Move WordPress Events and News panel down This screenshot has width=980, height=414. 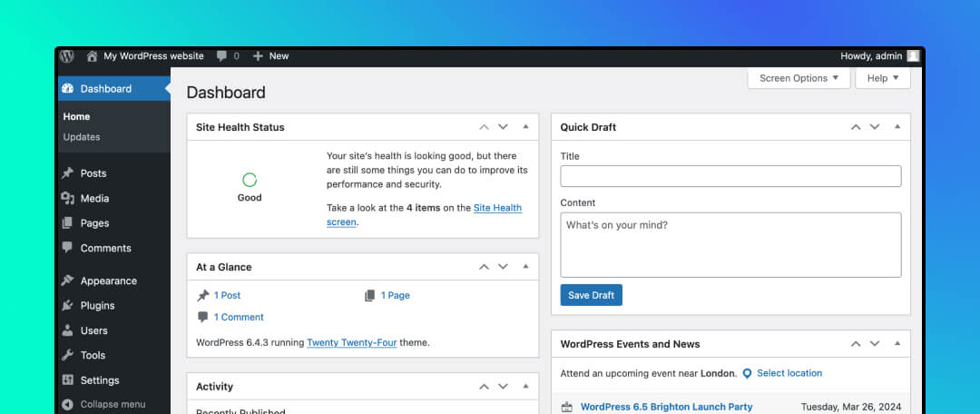pyautogui.click(x=875, y=344)
